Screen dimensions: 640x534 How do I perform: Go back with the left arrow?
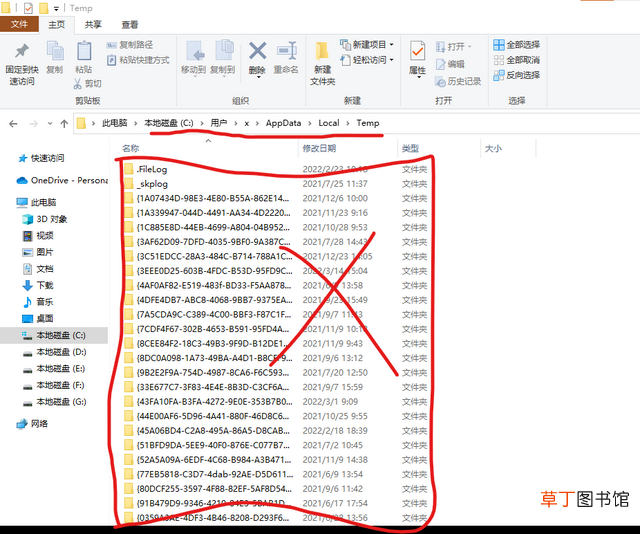(13, 124)
